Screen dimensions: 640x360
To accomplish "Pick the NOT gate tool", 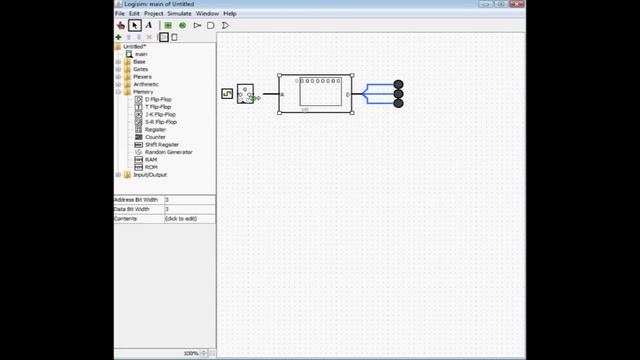I will click(x=197, y=25).
